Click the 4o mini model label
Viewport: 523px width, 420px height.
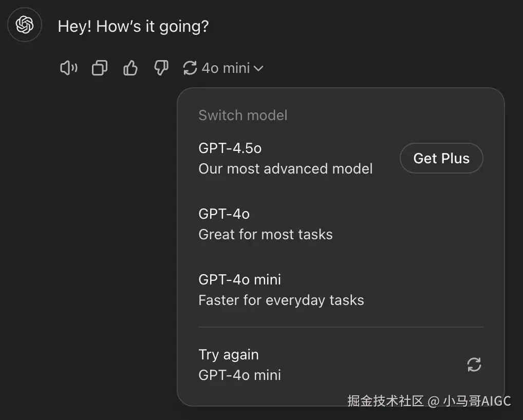click(x=226, y=68)
